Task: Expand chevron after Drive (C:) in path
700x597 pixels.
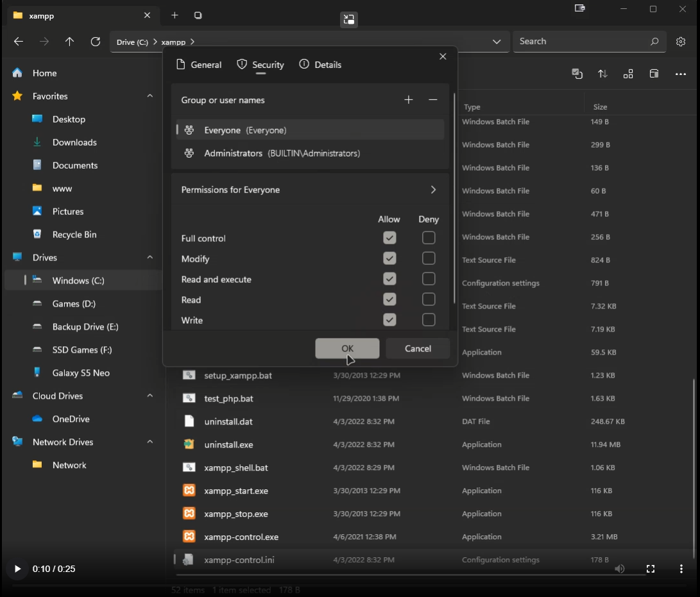Action: pos(155,42)
